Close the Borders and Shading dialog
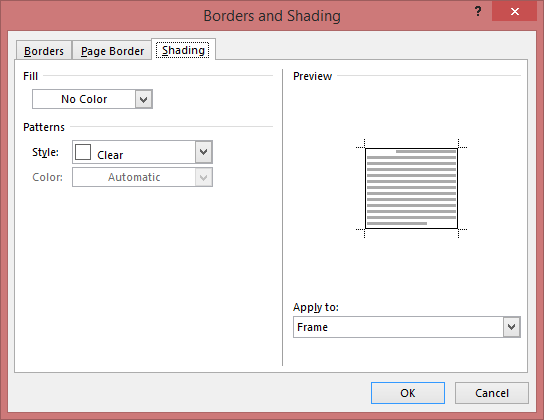This screenshot has height=420, width=544. (x=515, y=11)
